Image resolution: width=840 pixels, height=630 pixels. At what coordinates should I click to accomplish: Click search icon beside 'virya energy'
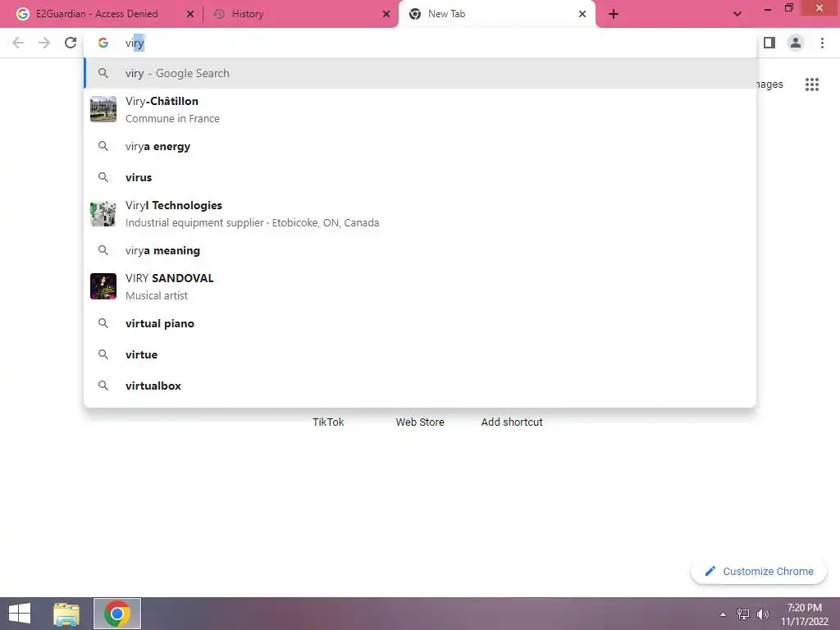(x=103, y=146)
